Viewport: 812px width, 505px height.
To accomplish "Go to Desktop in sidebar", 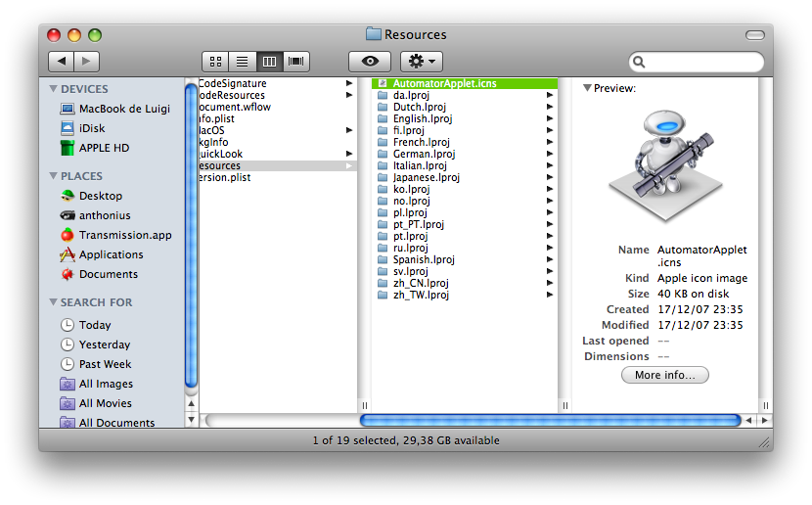I will click(92, 196).
